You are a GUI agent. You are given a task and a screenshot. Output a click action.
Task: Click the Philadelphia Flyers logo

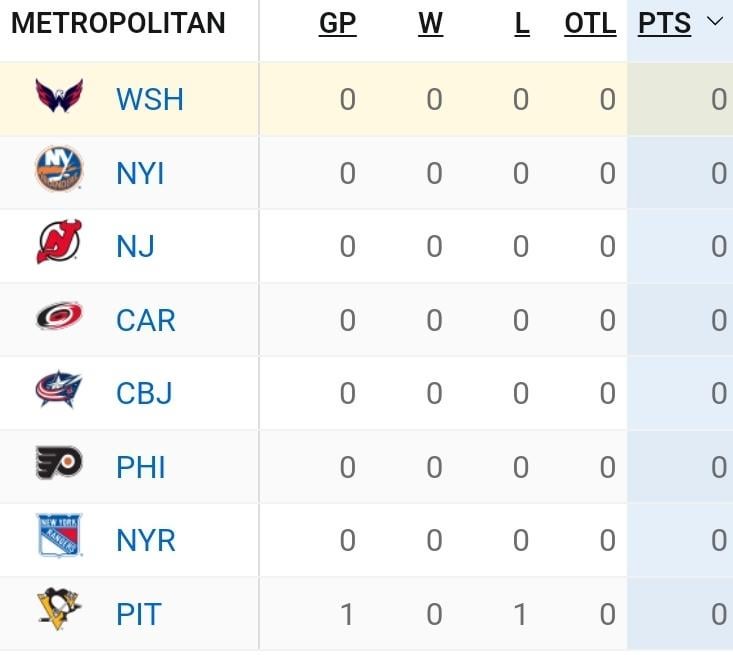pos(59,463)
